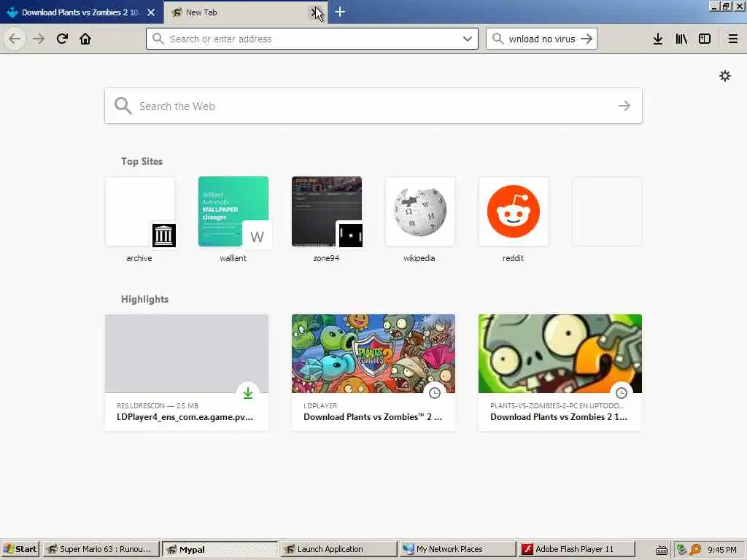The width and height of the screenshot is (747, 560).
Task: Click the Forward navigation arrow
Action: point(39,39)
